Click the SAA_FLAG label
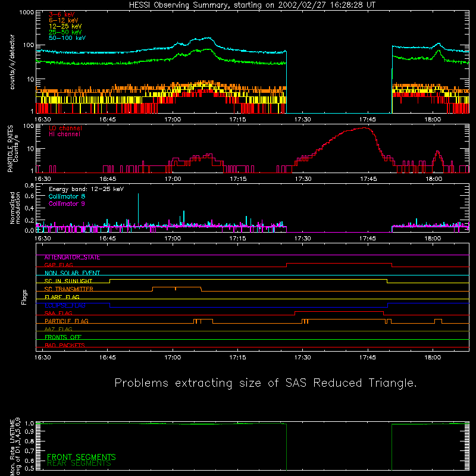476x476 pixels. pyautogui.click(x=58, y=314)
